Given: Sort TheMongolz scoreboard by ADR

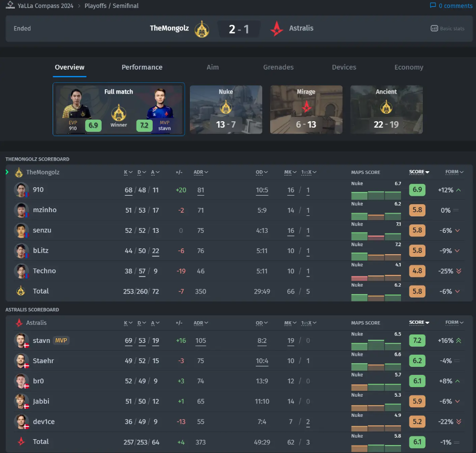Looking at the screenshot, I should click(201, 172).
